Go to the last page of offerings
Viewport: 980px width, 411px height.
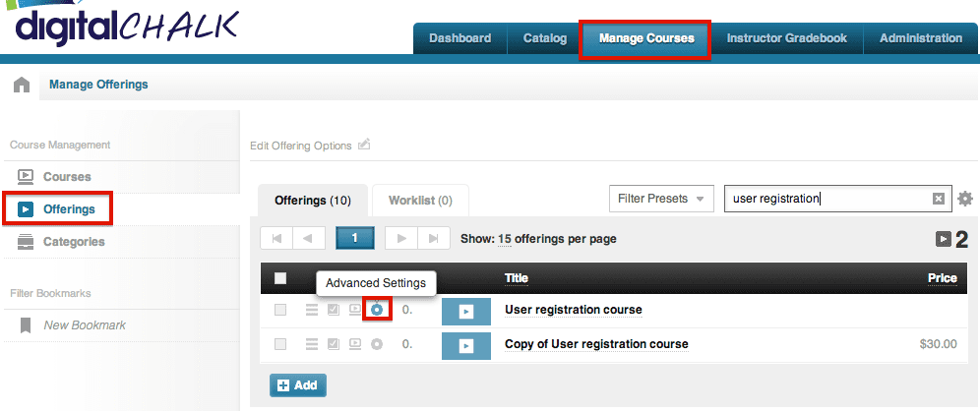point(433,239)
